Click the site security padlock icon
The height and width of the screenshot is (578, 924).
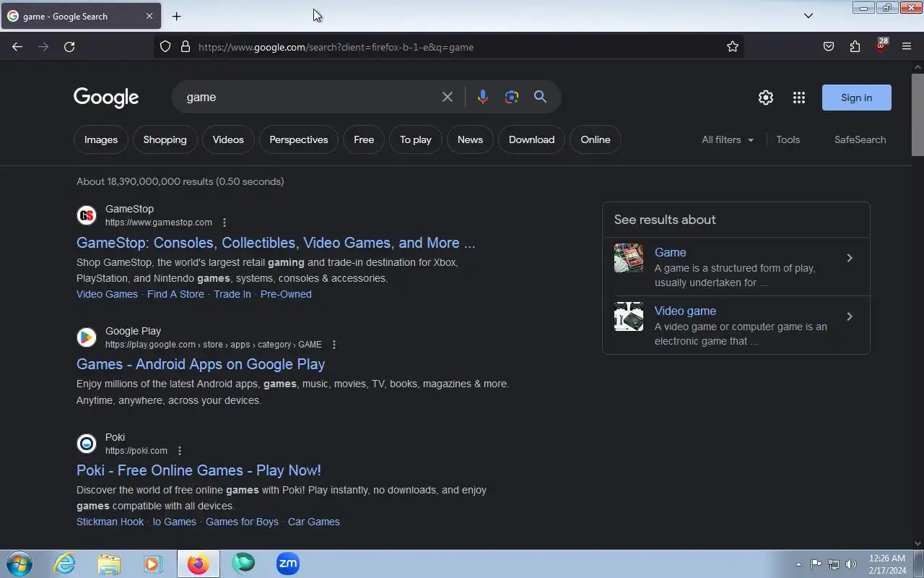coord(186,47)
